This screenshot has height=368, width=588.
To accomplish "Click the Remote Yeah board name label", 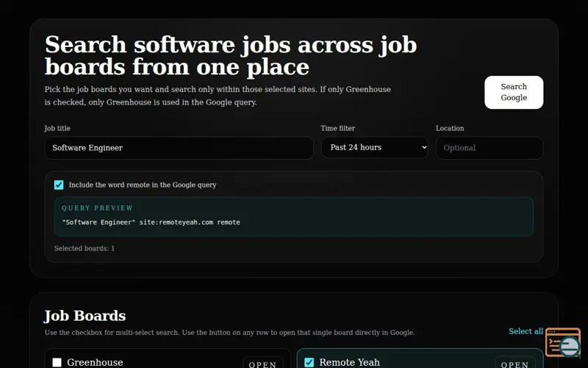I will 350,362.
